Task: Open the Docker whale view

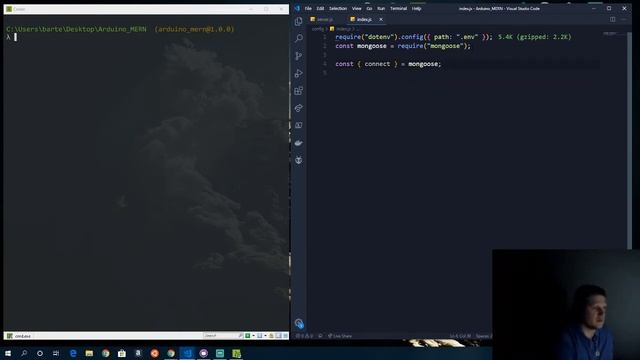Action: [298, 143]
